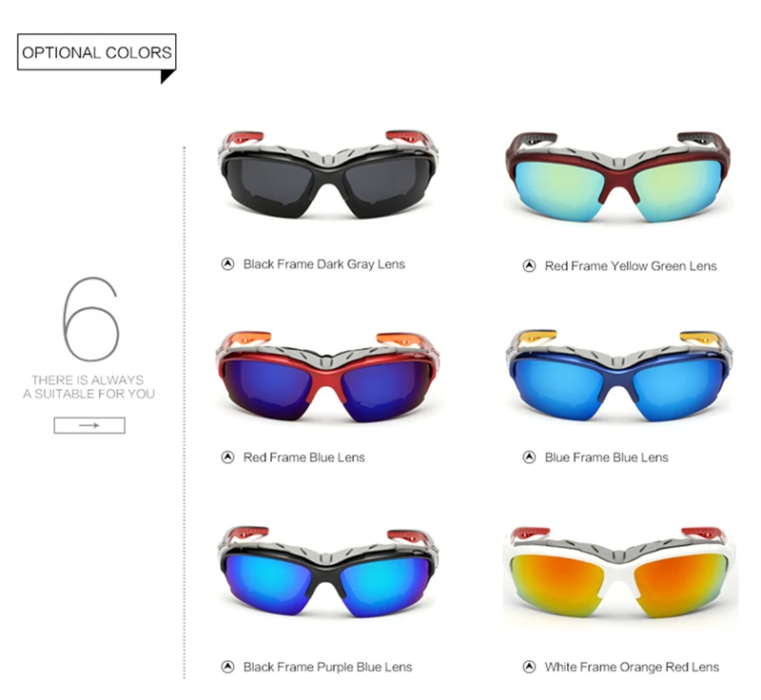The width and height of the screenshot is (761, 700).
Task: Click the circled arrow icon beside Black Frame Purple Blue Lens
Action: pos(227,667)
